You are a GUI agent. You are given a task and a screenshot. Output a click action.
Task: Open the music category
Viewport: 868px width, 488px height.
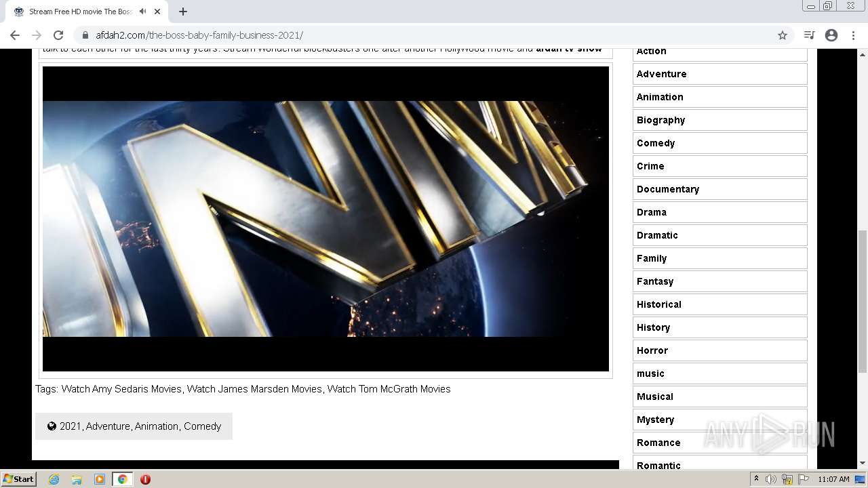coord(719,373)
